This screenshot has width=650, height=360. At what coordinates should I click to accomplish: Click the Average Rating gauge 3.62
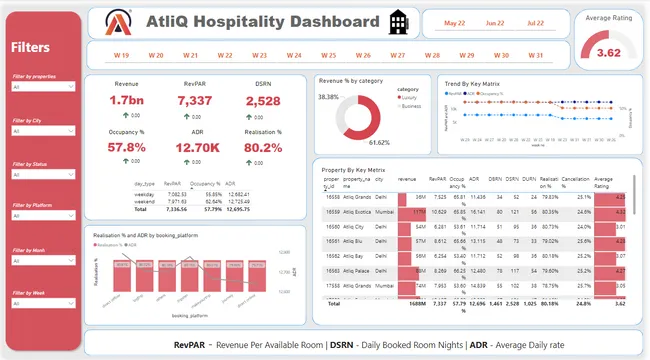(609, 45)
